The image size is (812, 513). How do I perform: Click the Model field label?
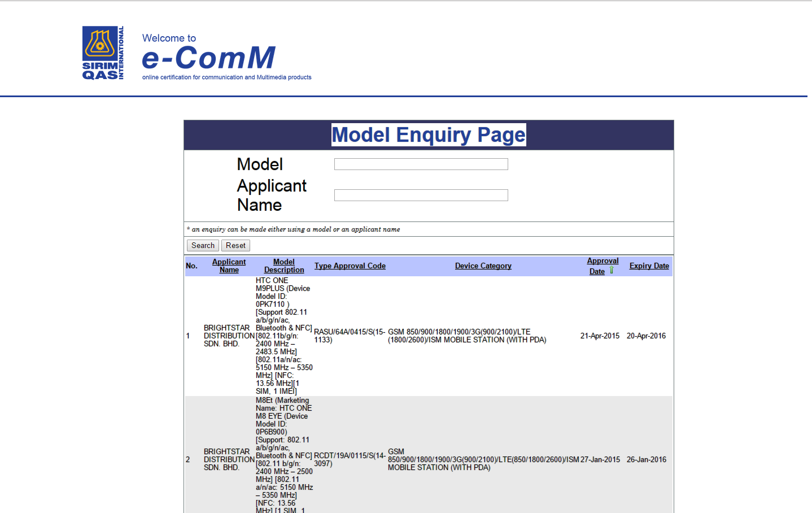(260, 164)
